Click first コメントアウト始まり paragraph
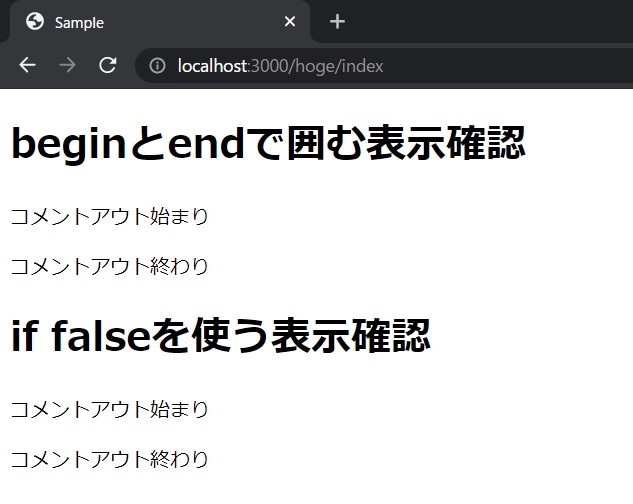The image size is (633, 504). (109, 216)
